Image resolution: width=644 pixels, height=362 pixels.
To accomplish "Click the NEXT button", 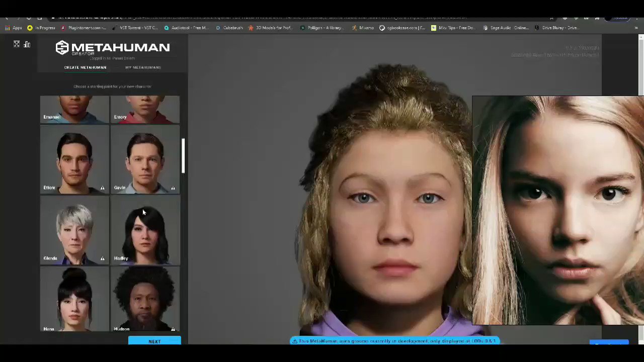I will pyautogui.click(x=154, y=341).
